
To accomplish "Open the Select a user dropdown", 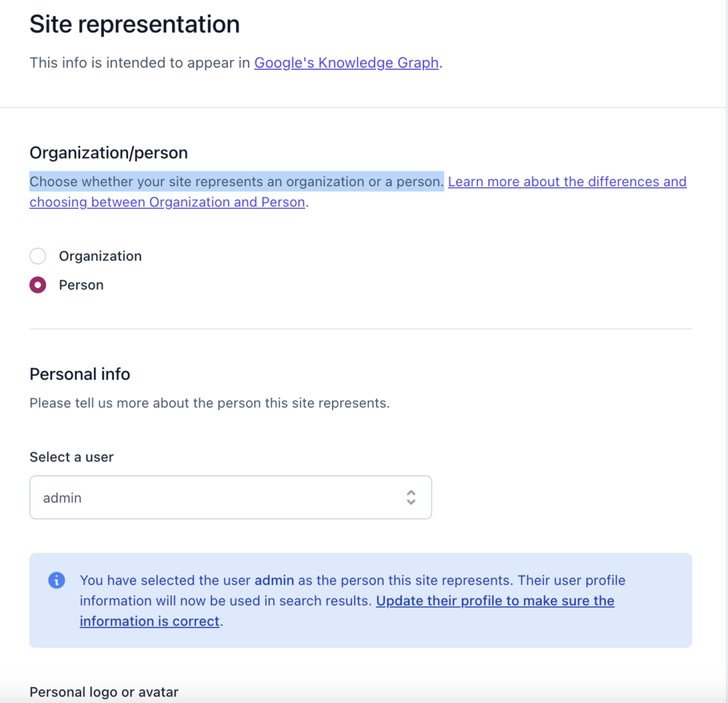I will [230, 498].
